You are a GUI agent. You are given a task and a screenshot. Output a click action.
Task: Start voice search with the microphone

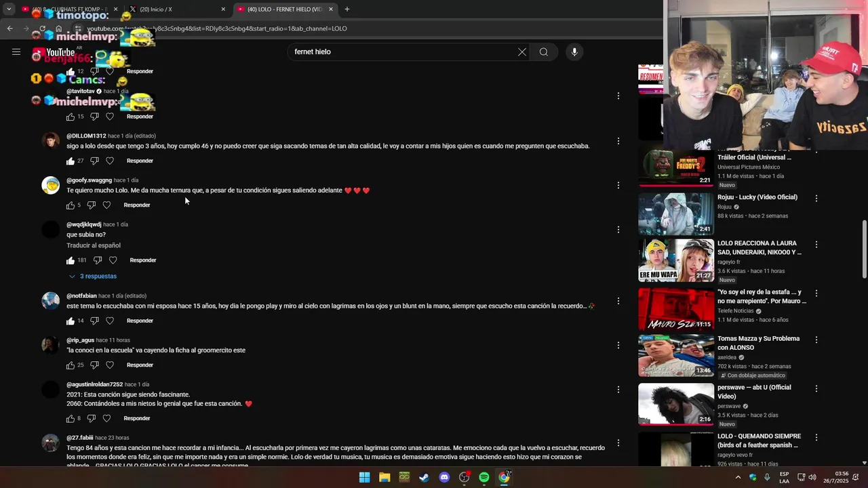574,52
